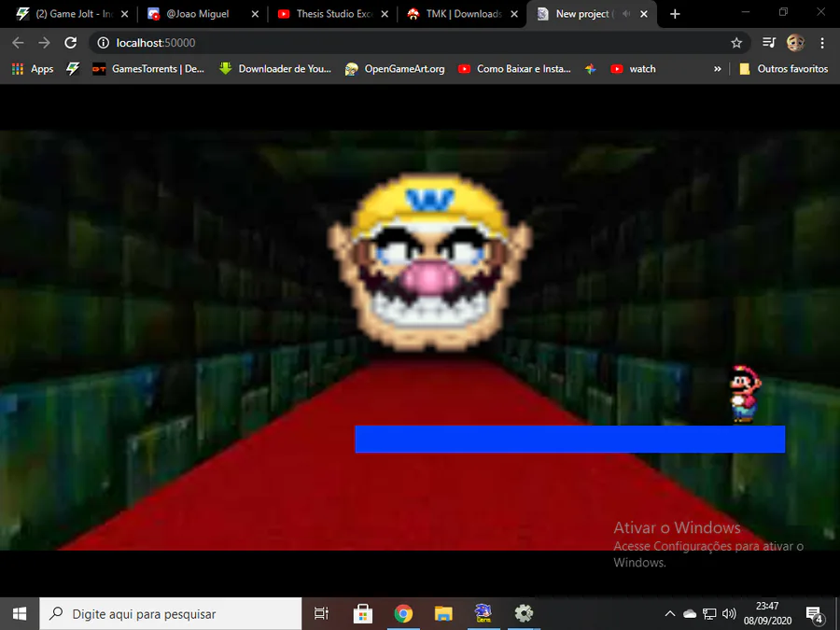840x630 pixels.
Task: Open a new browser tab
Action: 675,14
